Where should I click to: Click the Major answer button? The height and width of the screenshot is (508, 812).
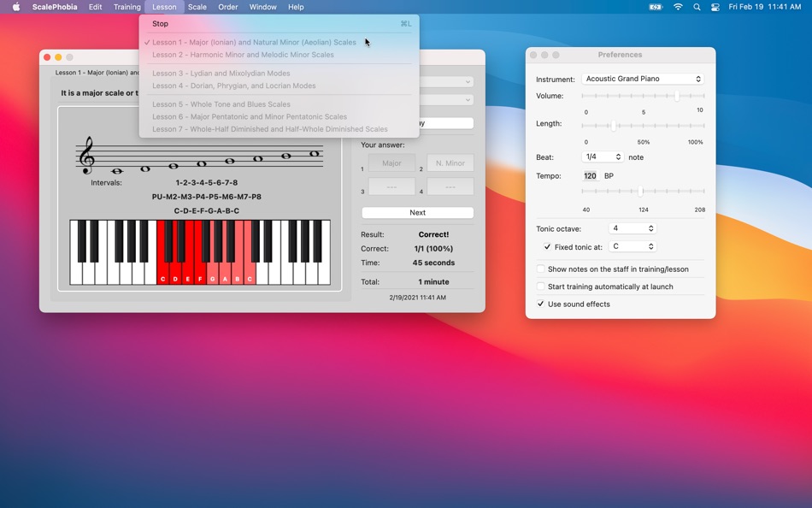tap(391, 162)
